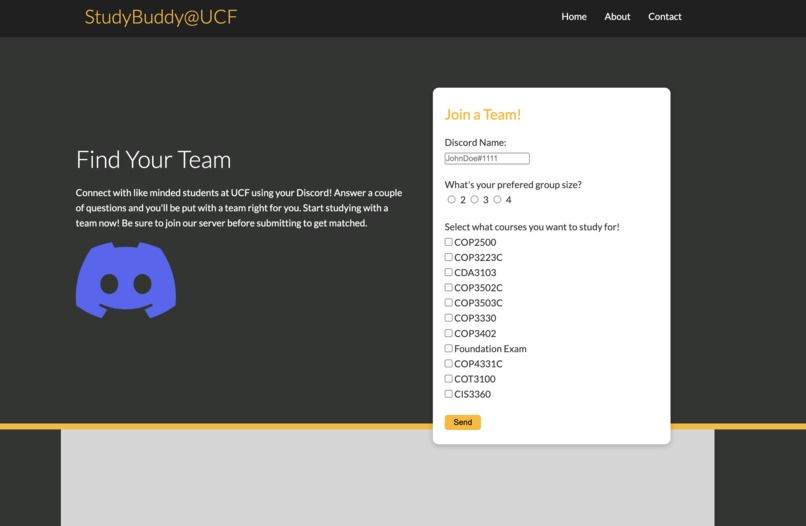Submit the form with Send button

click(463, 422)
